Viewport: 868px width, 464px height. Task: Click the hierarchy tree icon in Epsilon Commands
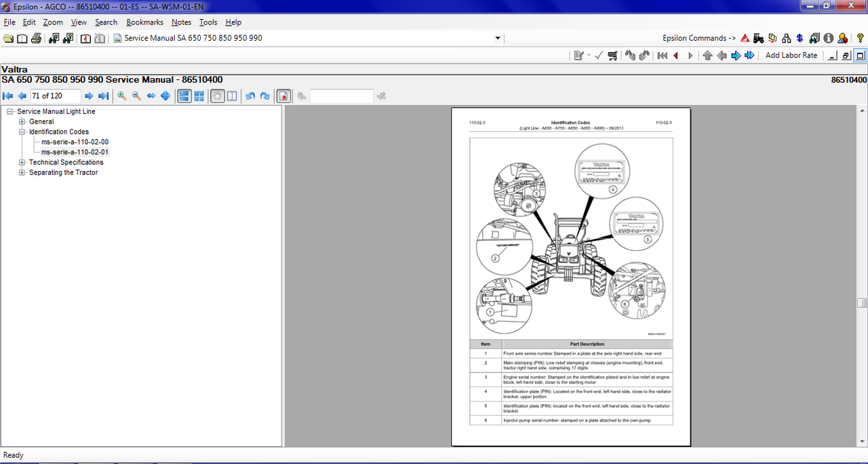pyautogui.click(x=787, y=38)
